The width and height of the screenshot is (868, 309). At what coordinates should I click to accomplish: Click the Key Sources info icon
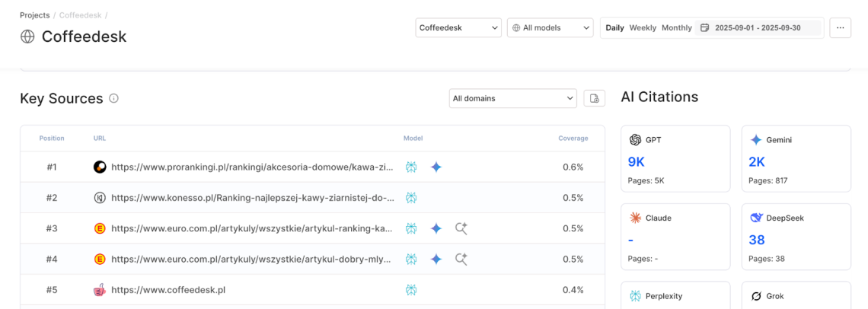[x=113, y=99]
